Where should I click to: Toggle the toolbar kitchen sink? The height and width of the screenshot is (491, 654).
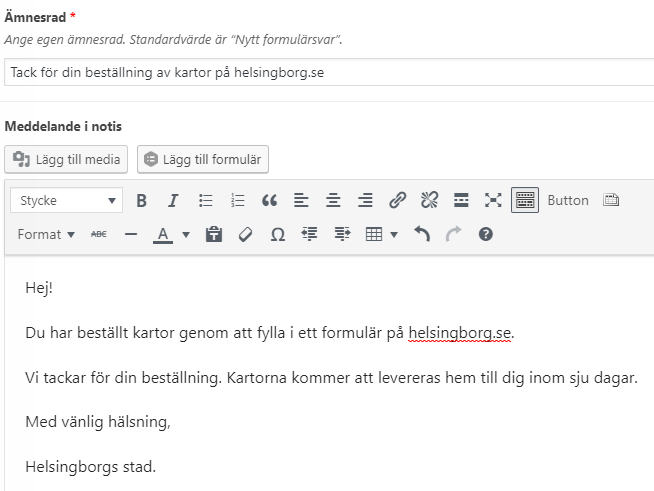[x=525, y=201]
